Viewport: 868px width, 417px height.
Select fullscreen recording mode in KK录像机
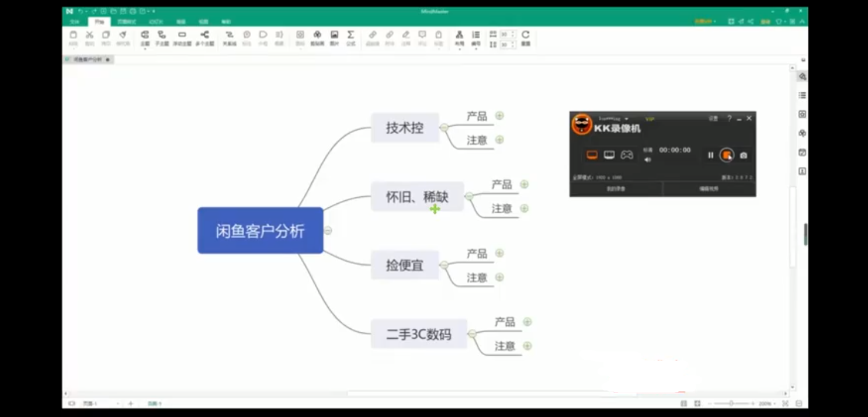pos(592,155)
